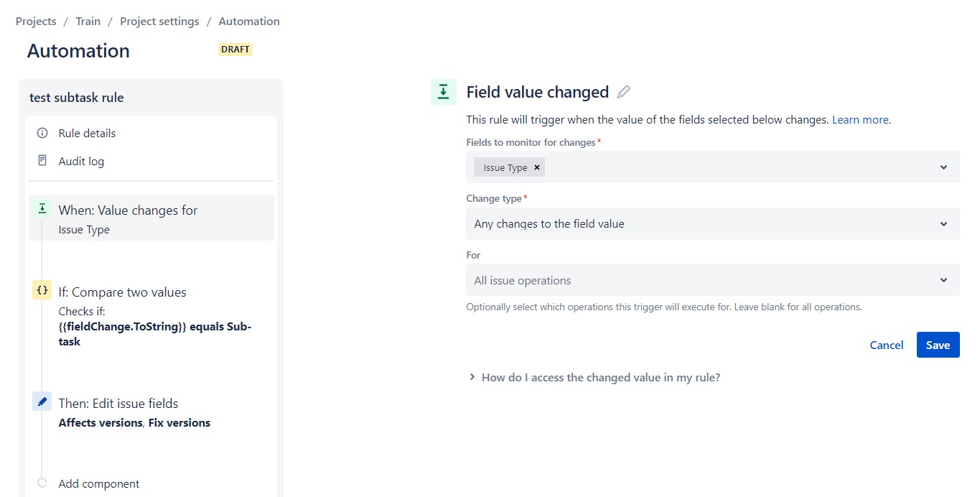Open the Change type dropdown
Screen dimensions: 980x497
pos(943,223)
